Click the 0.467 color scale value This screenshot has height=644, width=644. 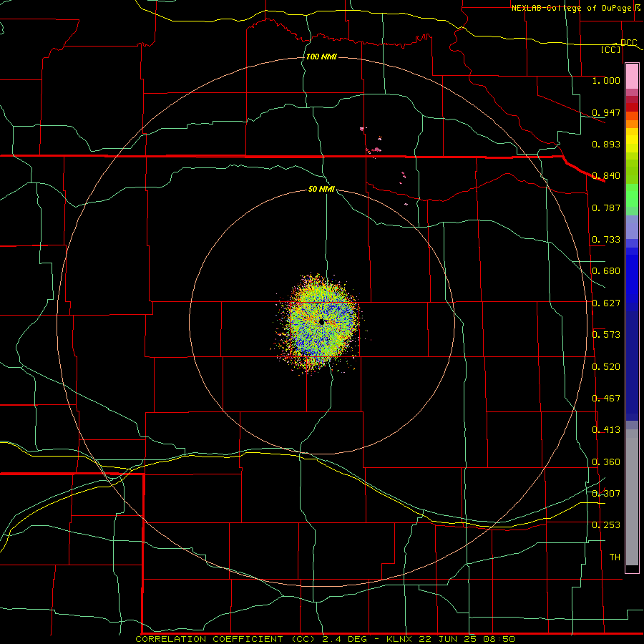pos(606,399)
